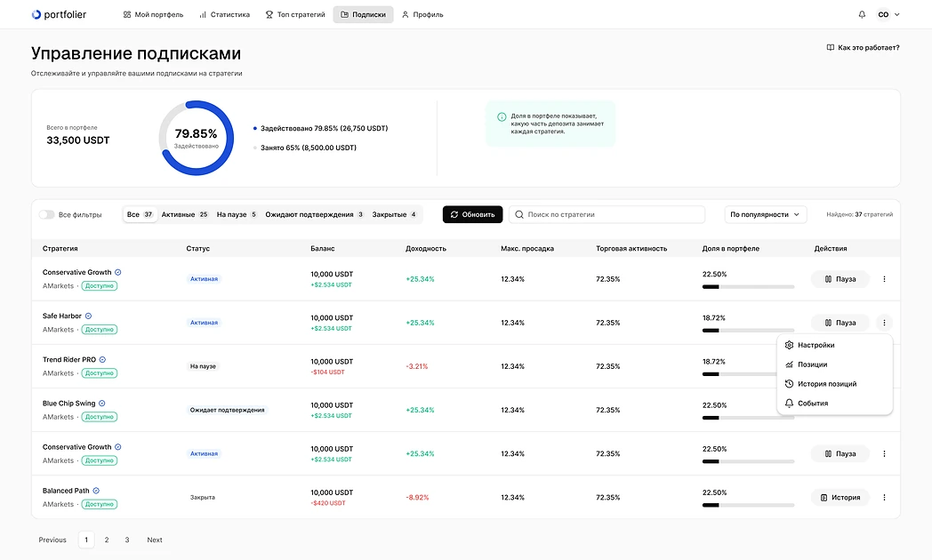Click the Стратегия column header
This screenshot has height=560, width=932.
pyautogui.click(x=60, y=248)
